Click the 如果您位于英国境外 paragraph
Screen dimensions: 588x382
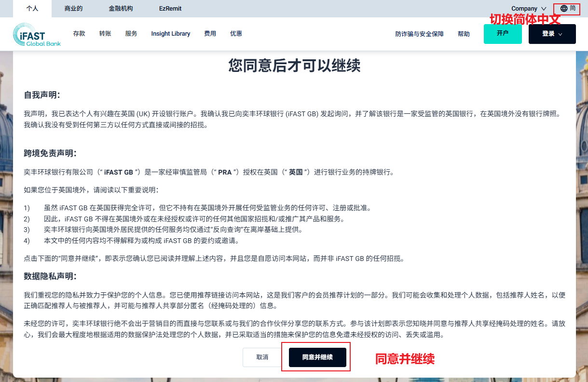coord(91,190)
